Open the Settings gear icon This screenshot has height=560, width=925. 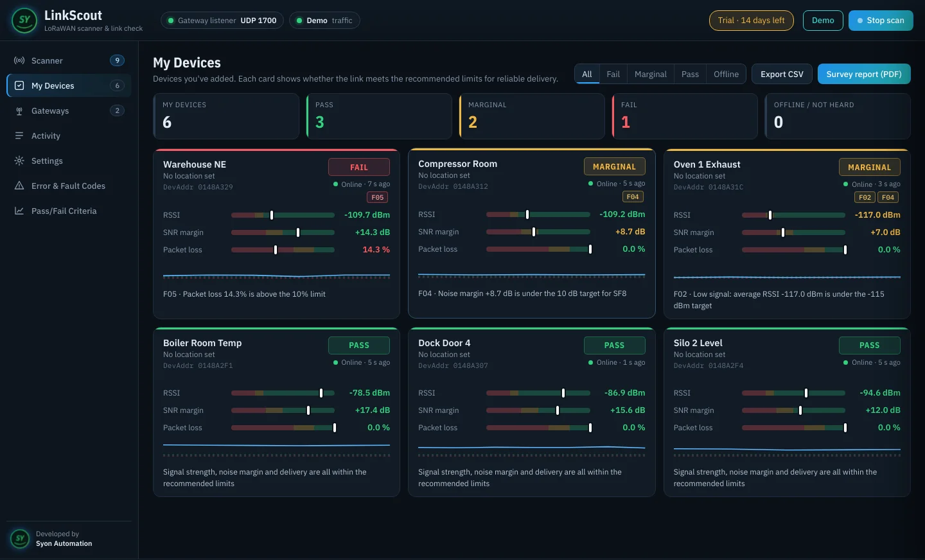19,161
